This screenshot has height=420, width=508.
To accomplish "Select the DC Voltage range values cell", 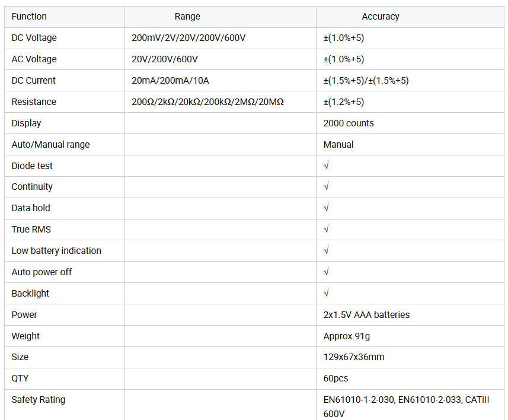I will 188,38.
